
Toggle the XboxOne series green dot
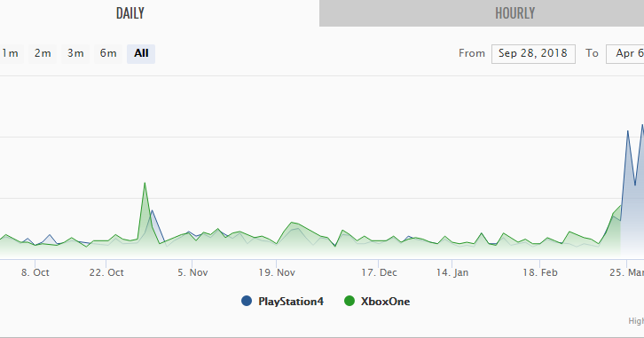pyautogui.click(x=349, y=301)
